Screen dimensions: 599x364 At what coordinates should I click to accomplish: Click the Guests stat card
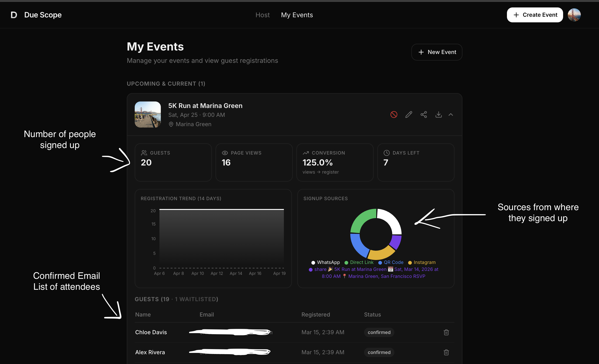(x=173, y=162)
